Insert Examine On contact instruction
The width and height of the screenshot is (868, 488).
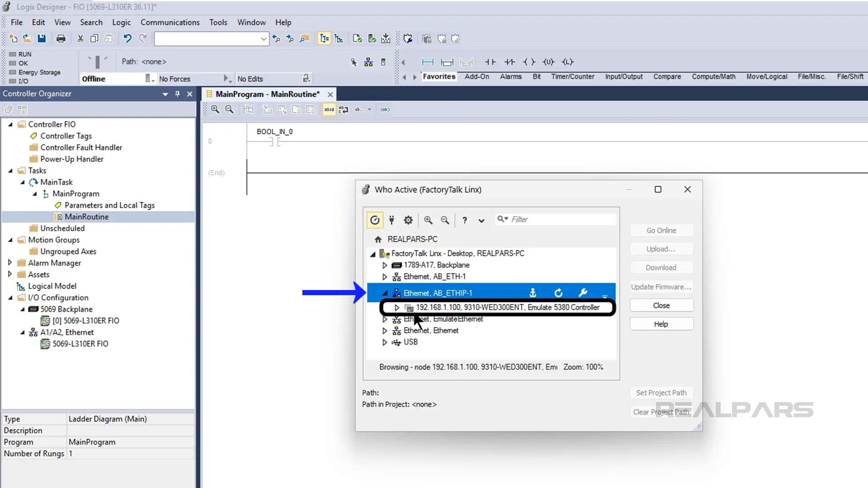[490, 62]
